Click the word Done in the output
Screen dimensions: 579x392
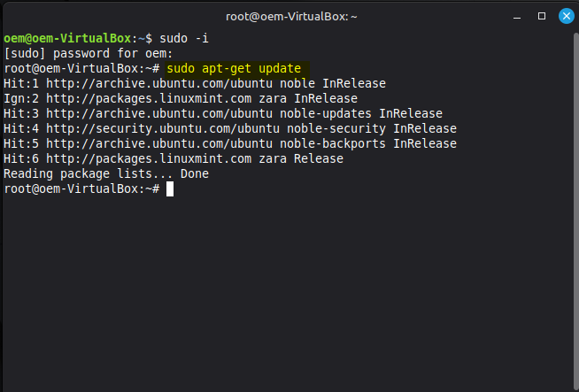click(194, 174)
